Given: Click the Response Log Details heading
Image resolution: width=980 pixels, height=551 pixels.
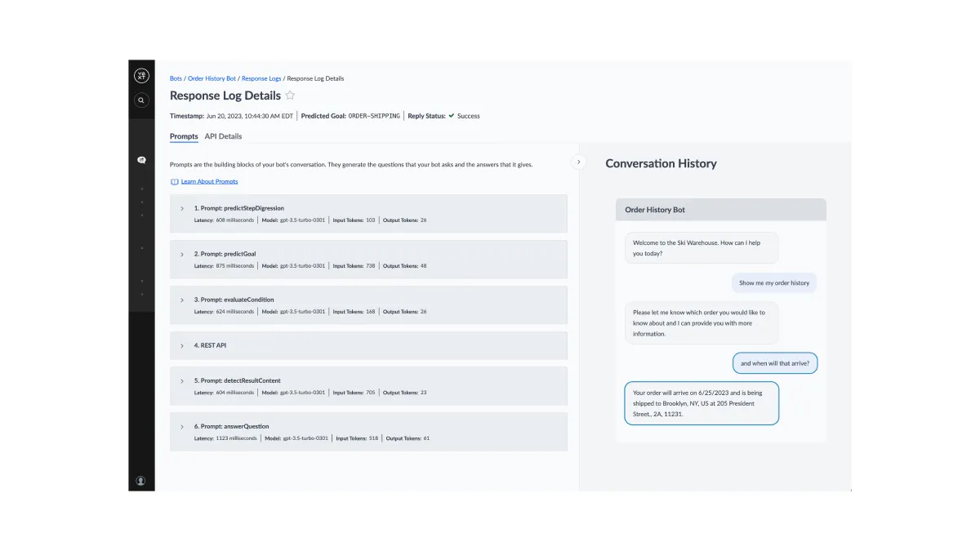Looking at the screenshot, I should click(225, 96).
